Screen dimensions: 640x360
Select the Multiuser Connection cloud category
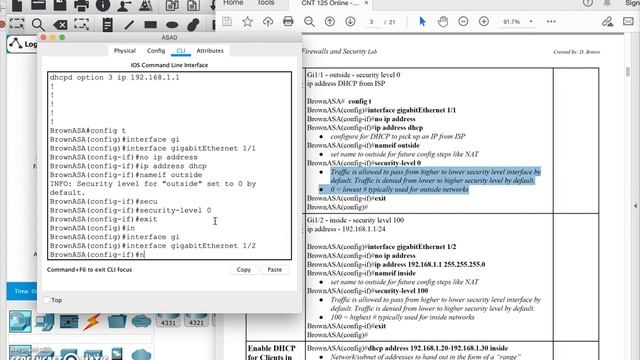tap(141, 322)
